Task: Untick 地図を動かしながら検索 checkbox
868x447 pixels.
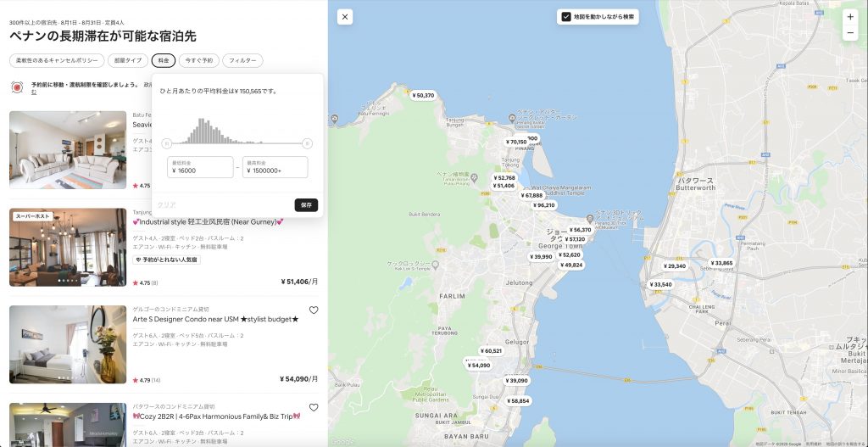Action: (x=565, y=17)
